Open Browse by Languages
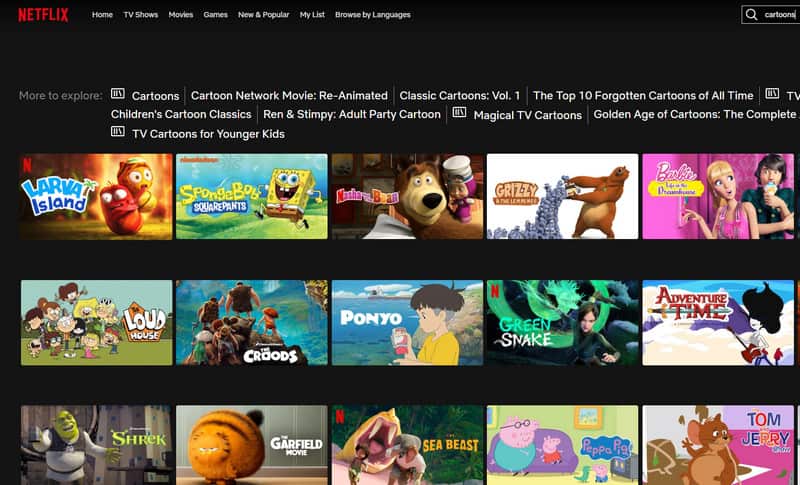 (x=372, y=15)
